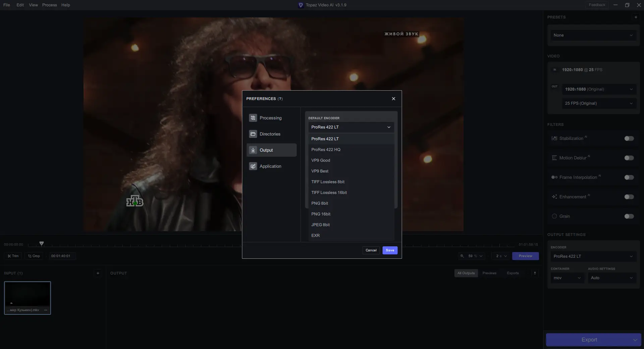Open the Process menu
The height and width of the screenshot is (349, 644).
[49, 5]
